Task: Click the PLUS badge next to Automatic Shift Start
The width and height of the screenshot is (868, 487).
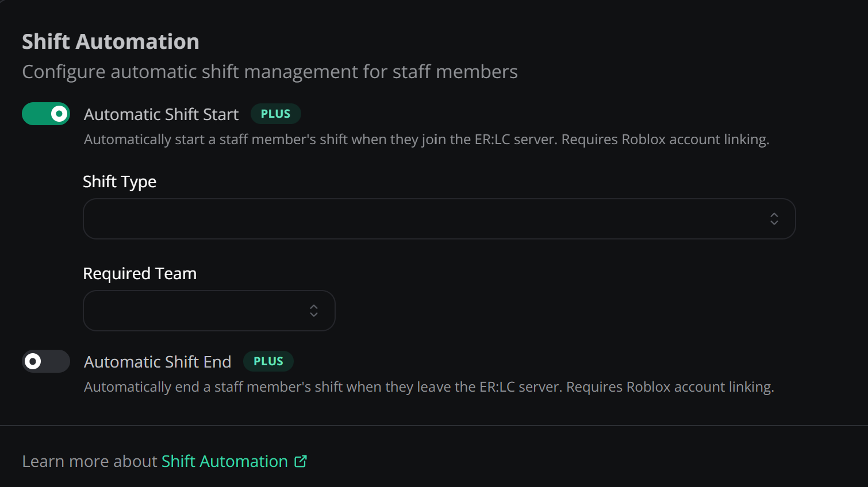Action: (275, 114)
